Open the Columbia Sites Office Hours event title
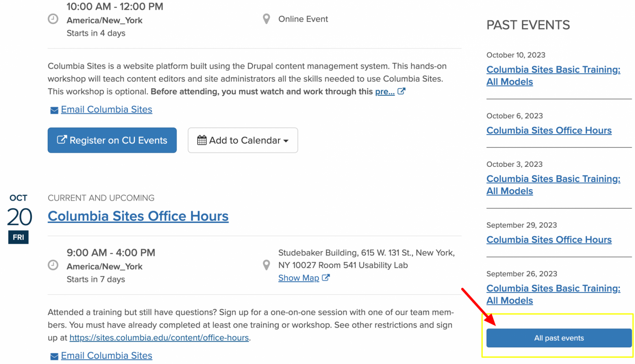 (x=138, y=216)
